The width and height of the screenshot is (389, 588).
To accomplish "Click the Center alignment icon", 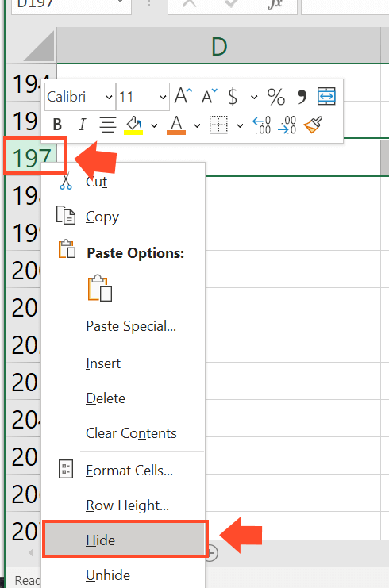I will (108, 125).
